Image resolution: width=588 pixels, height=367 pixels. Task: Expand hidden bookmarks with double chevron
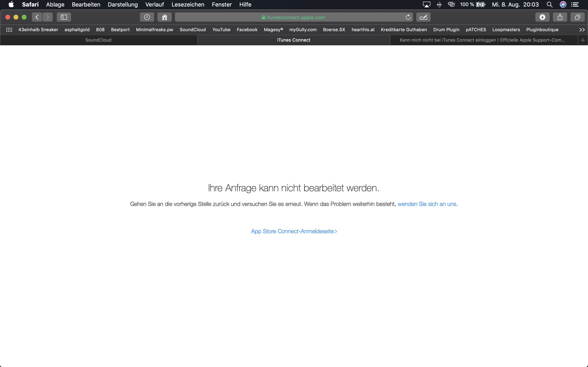click(x=582, y=30)
